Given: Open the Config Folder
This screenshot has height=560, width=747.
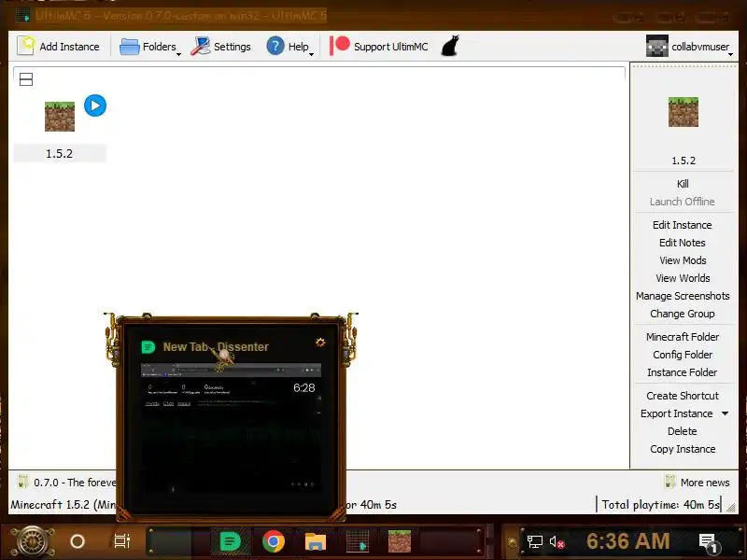Looking at the screenshot, I should [x=683, y=355].
